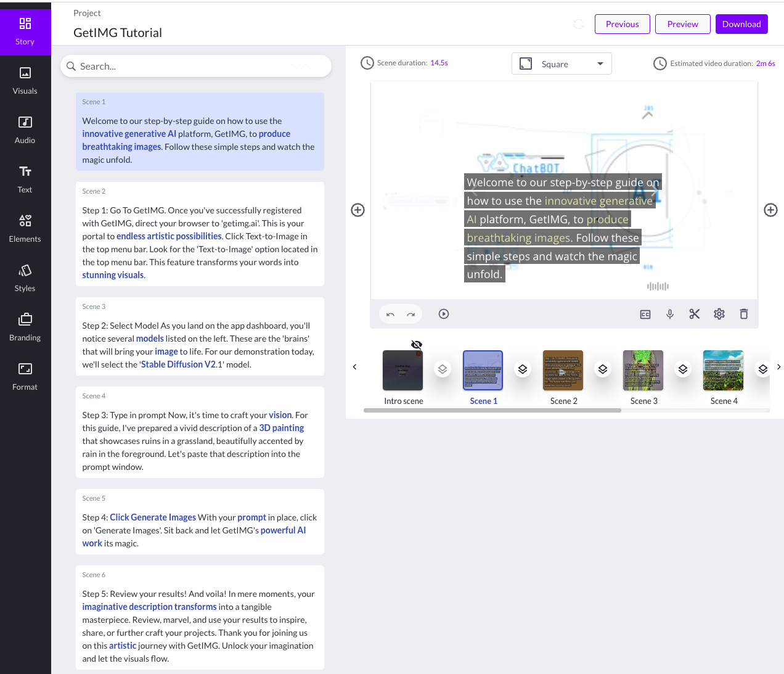The image size is (784, 674).
Task: Click 'imaginative description transforms' keyword
Action: point(149,607)
